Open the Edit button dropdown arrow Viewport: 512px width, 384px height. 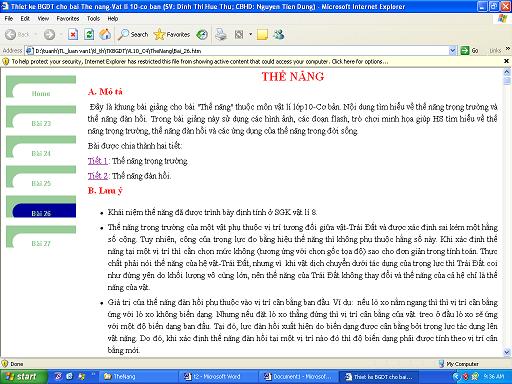tap(250, 34)
